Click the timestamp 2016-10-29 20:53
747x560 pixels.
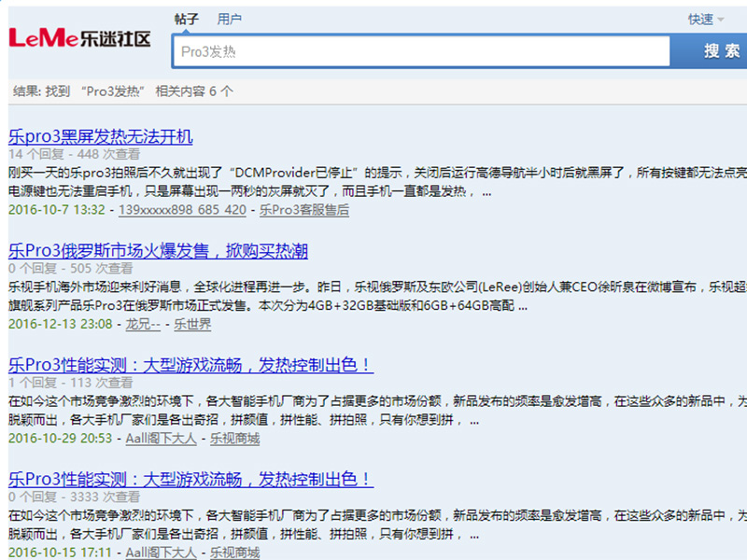tap(61, 438)
